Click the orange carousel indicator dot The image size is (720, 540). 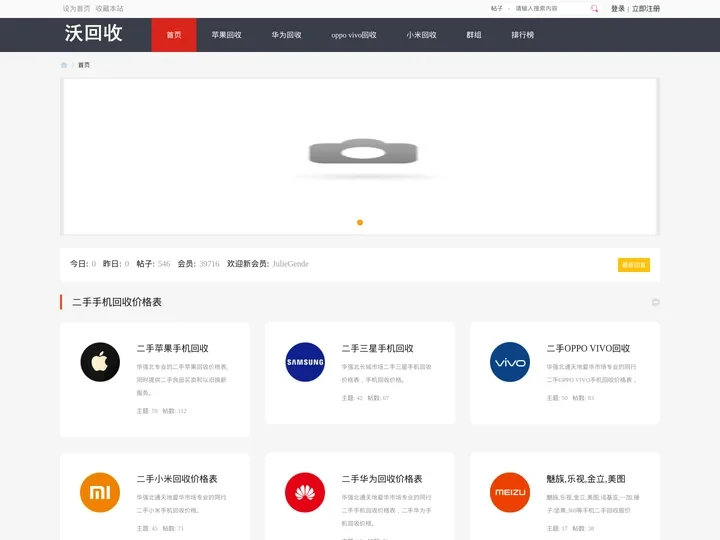pos(360,223)
